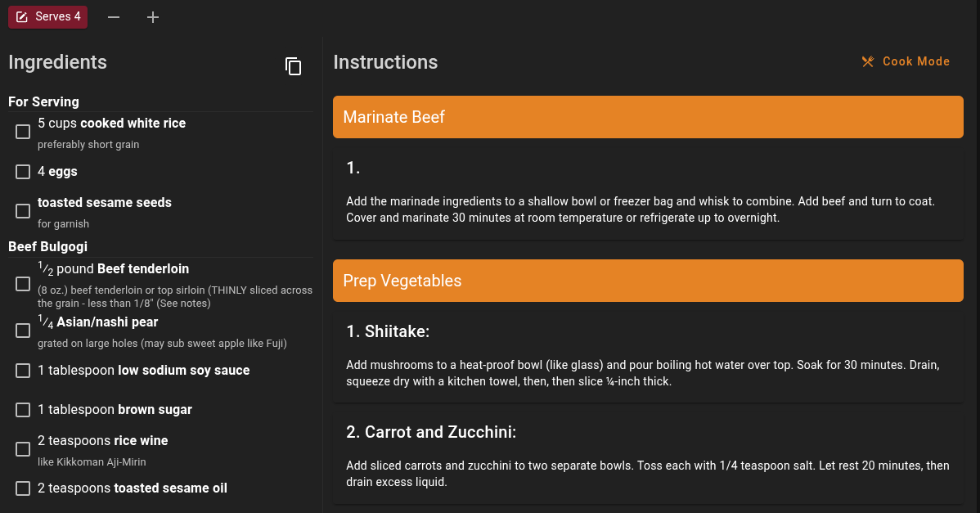This screenshot has width=980, height=513.
Task: Mark Marinate Beef step 1 done
Action: (x=647, y=193)
